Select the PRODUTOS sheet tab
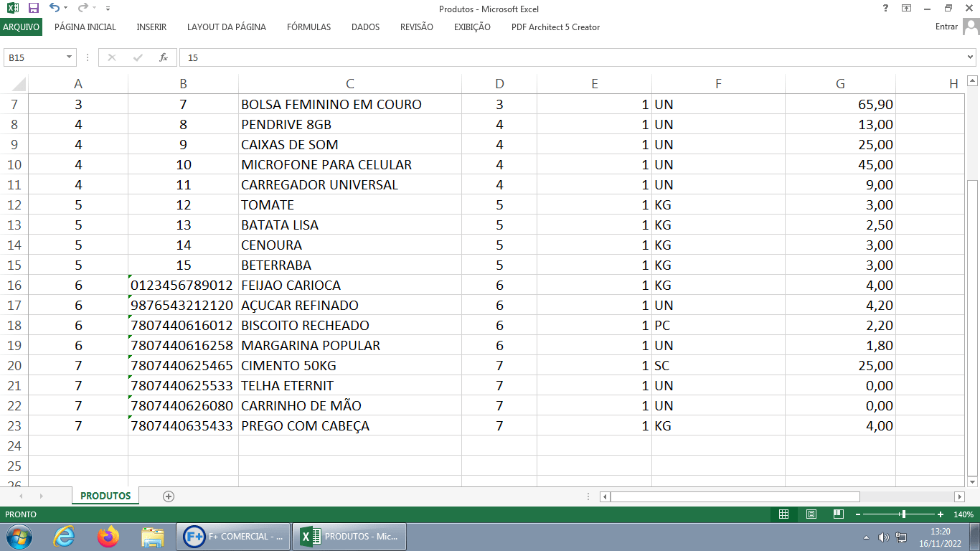 [105, 496]
